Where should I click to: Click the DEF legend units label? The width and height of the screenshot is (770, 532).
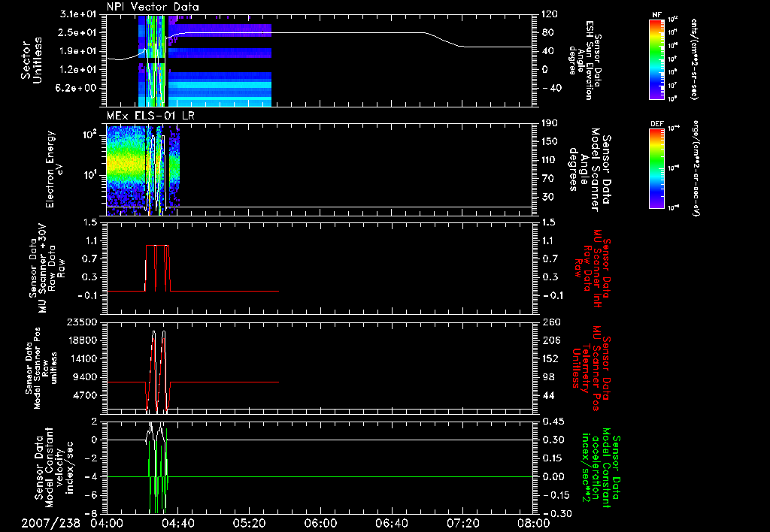click(x=696, y=168)
